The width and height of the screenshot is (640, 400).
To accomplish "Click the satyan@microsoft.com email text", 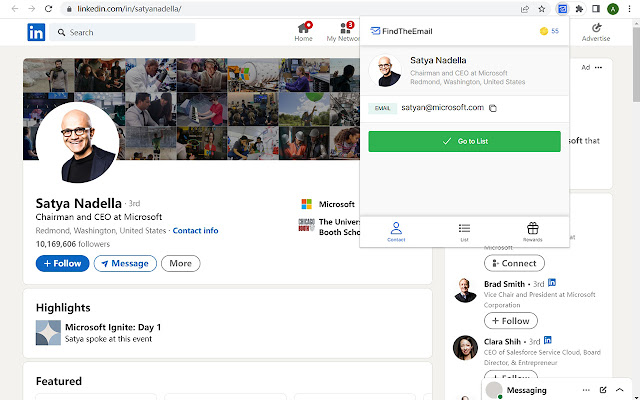I will click(442, 108).
